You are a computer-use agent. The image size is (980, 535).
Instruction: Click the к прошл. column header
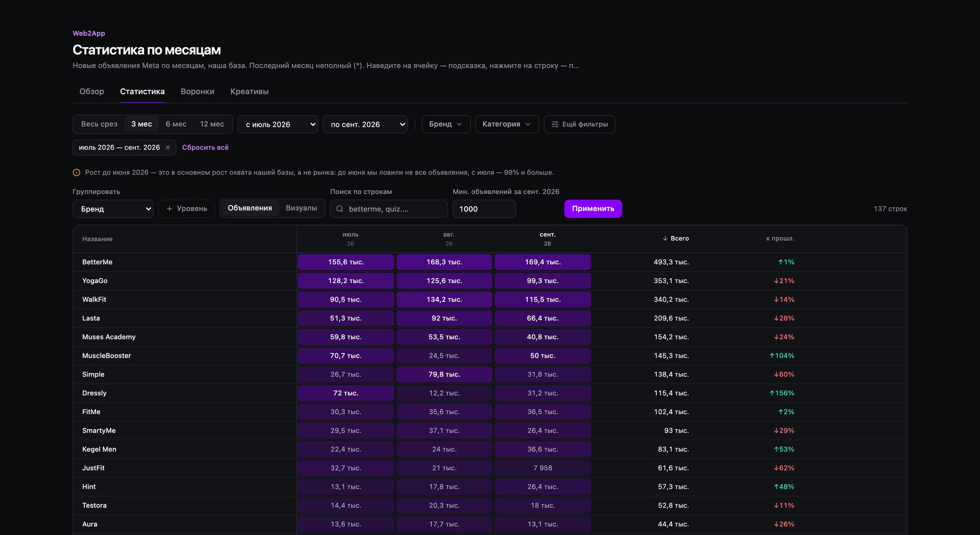point(780,239)
